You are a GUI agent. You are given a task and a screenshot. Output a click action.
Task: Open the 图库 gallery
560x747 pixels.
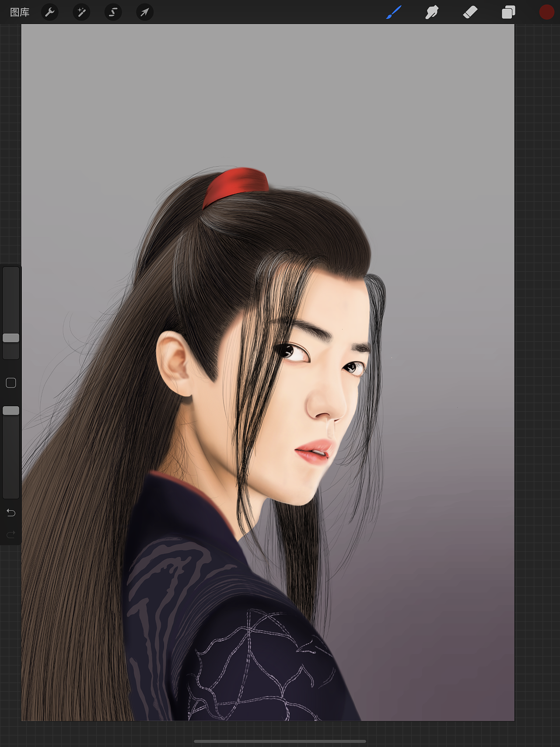click(20, 12)
